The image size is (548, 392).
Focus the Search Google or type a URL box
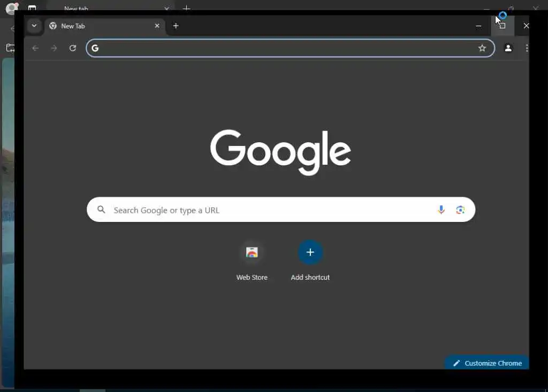click(281, 210)
